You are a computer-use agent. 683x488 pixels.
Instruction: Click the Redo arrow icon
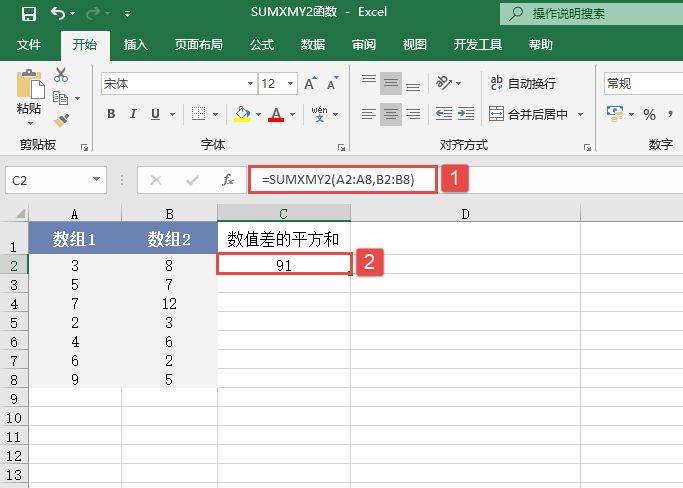coord(93,14)
